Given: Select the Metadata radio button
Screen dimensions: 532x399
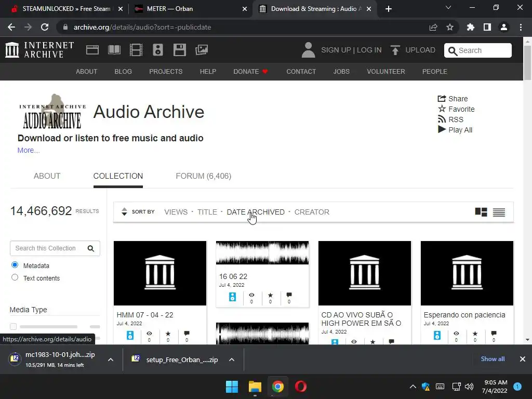Looking at the screenshot, I should pyautogui.click(x=15, y=265).
